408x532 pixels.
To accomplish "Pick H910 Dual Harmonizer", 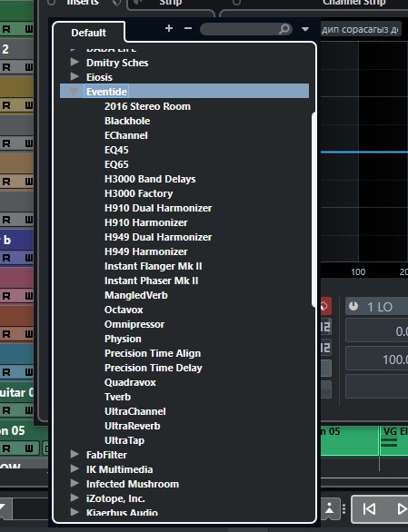I will [x=158, y=208].
